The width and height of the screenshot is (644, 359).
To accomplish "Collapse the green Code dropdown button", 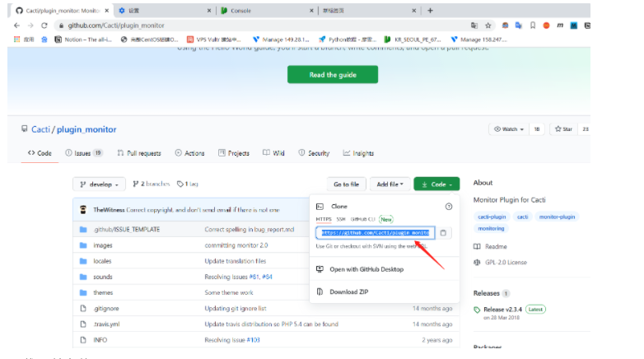I will (436, 184).
